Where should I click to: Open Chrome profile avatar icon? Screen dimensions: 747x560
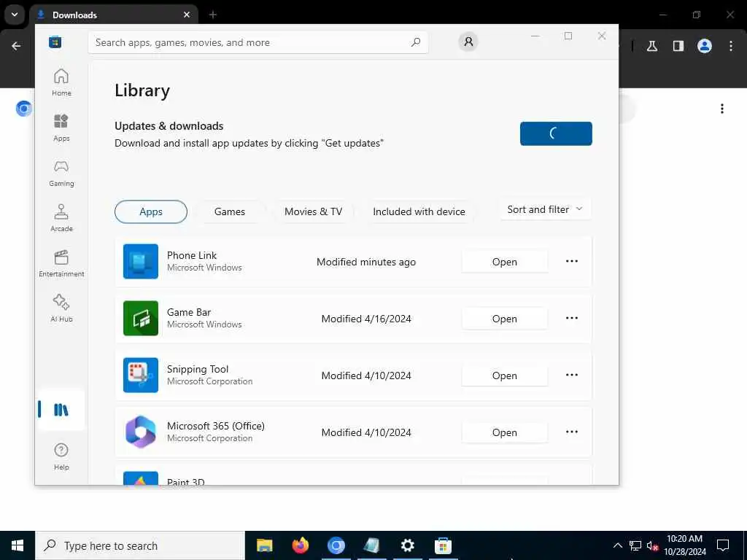click(x=705, y=46)
